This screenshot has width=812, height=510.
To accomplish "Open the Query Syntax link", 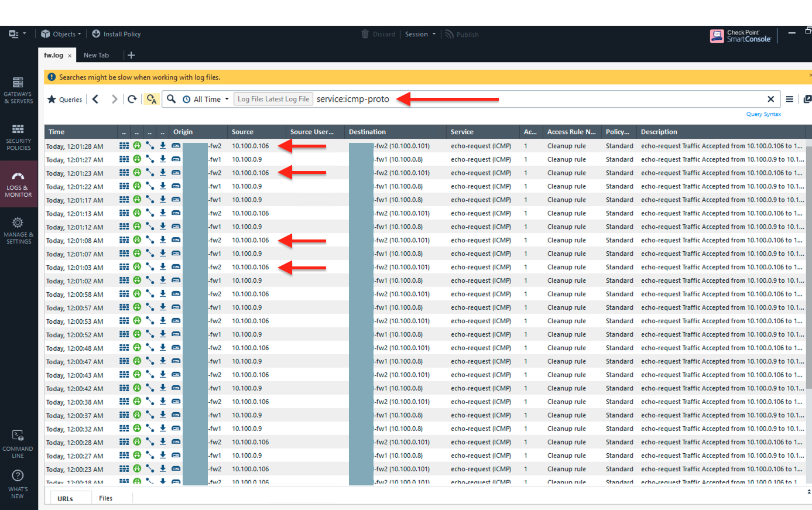I will (x=763, y=114).
